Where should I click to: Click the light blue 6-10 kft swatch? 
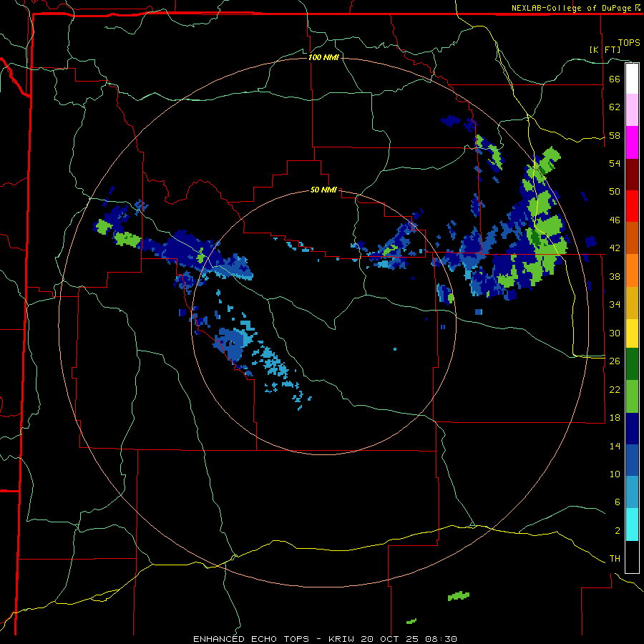[x=632, y=492]
